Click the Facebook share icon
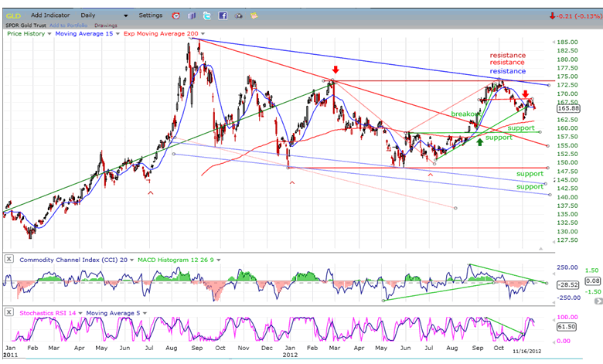The height and width of the screenshot is (364, 603). pyautogui.click(x=223, y=15)
